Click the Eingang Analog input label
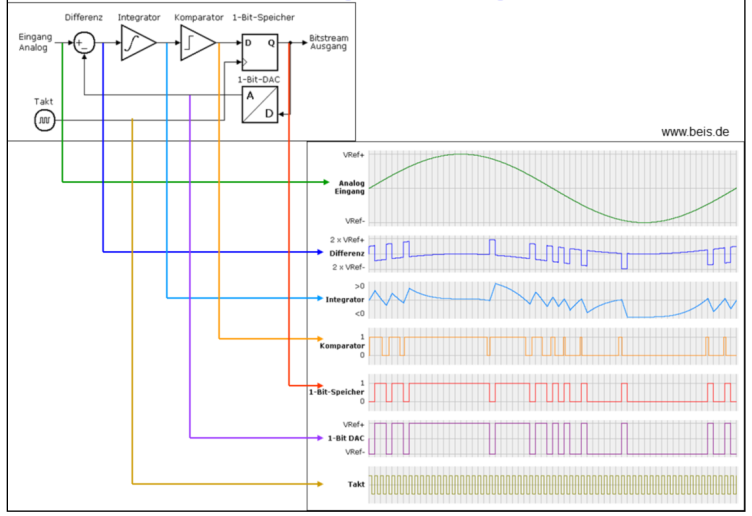Image resolution: width=752 pixels, height=516 pixels. (x=35, y=43)
